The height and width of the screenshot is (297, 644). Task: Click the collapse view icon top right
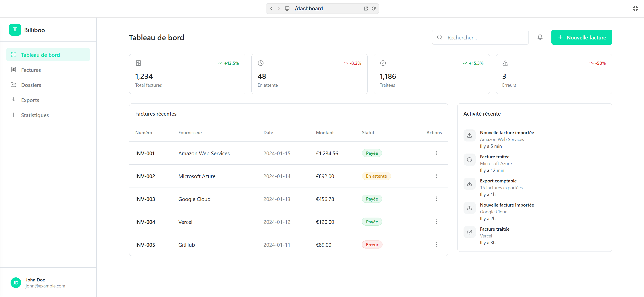coord(635,8)
